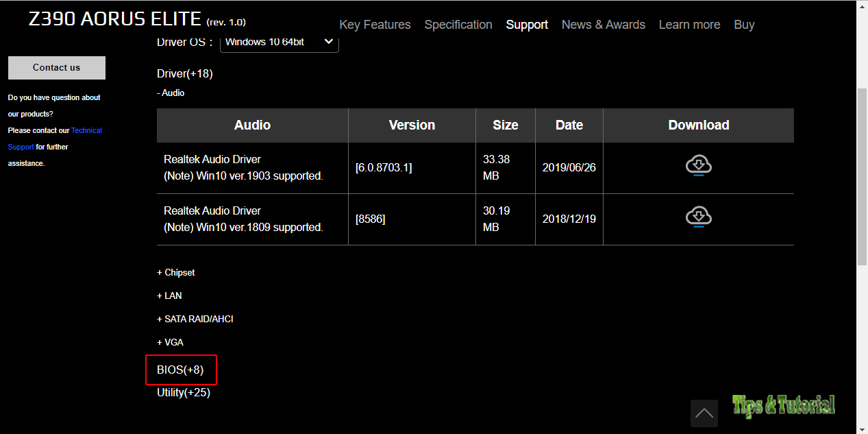Click the Date column header
This screenshot has height=434, width=868.
pos(569,125)
